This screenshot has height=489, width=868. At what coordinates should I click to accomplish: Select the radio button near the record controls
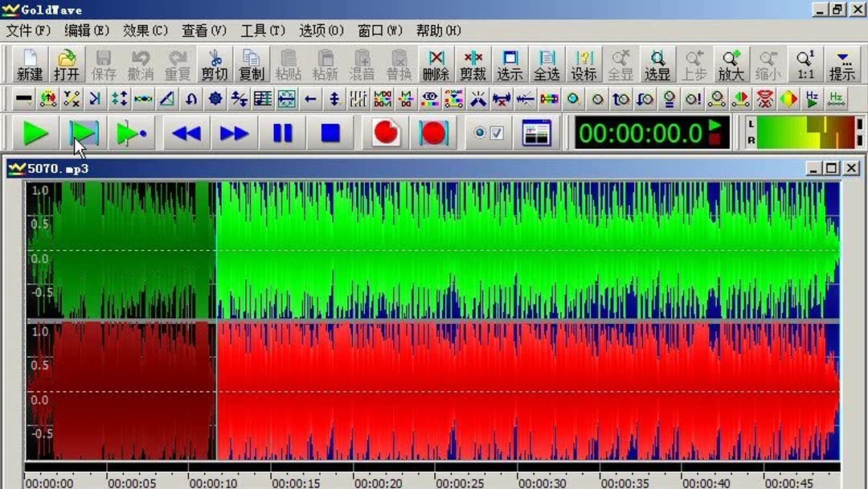pyautogui.click(x=479, y=131)
